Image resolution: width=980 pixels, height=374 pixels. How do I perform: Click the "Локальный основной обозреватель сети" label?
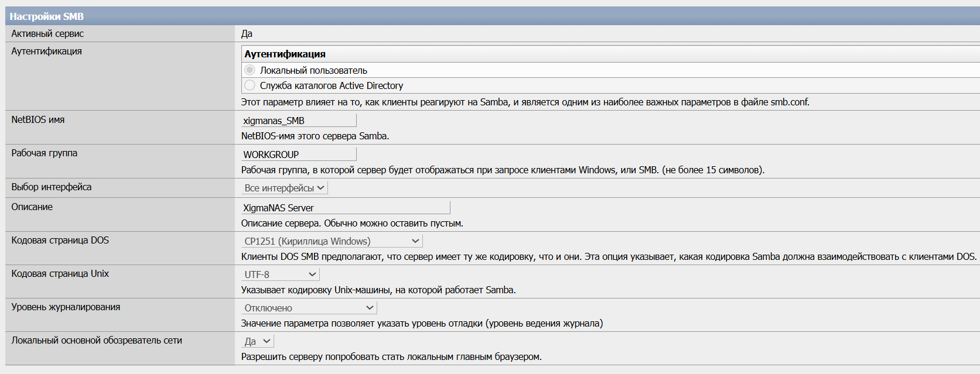(97, 341)
